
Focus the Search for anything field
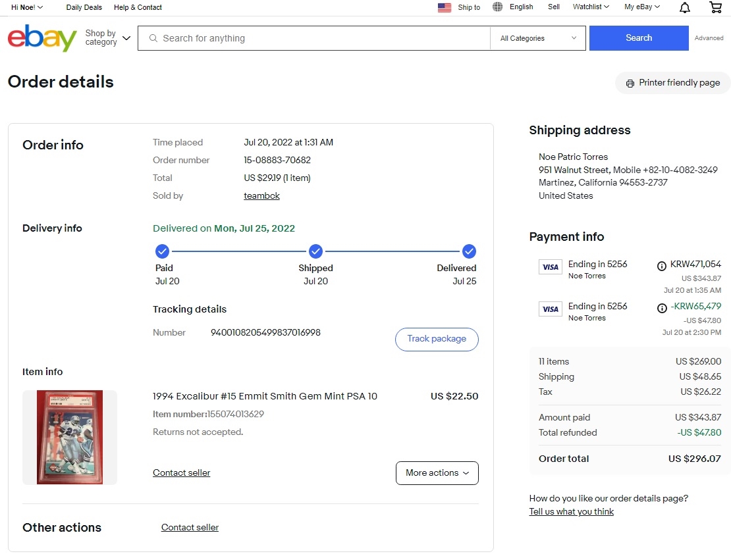coord(313,38)
